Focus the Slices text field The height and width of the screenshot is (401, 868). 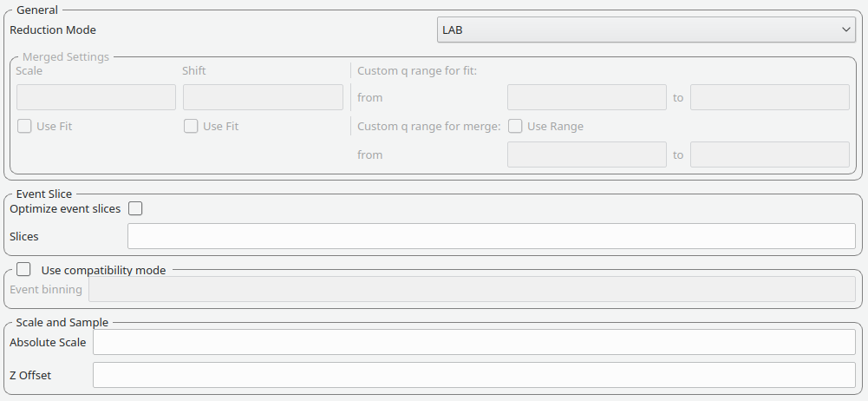pyautogui.click(x=491, y=236)
